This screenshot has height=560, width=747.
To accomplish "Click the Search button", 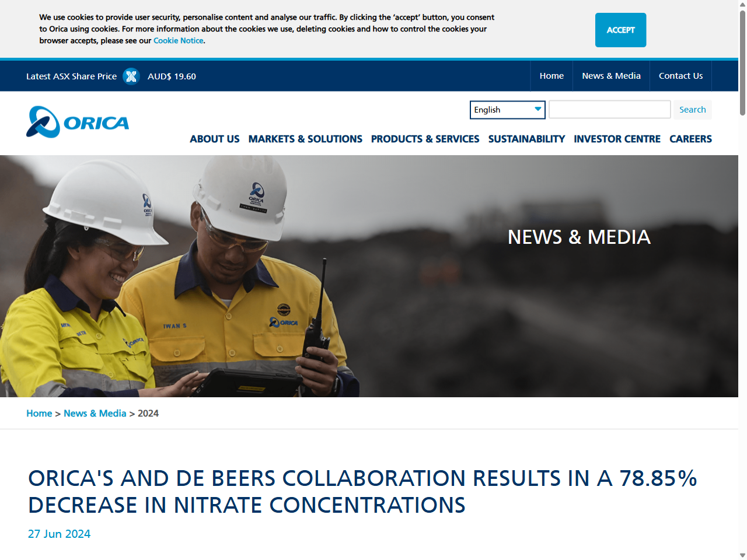I will coord(693,110).
